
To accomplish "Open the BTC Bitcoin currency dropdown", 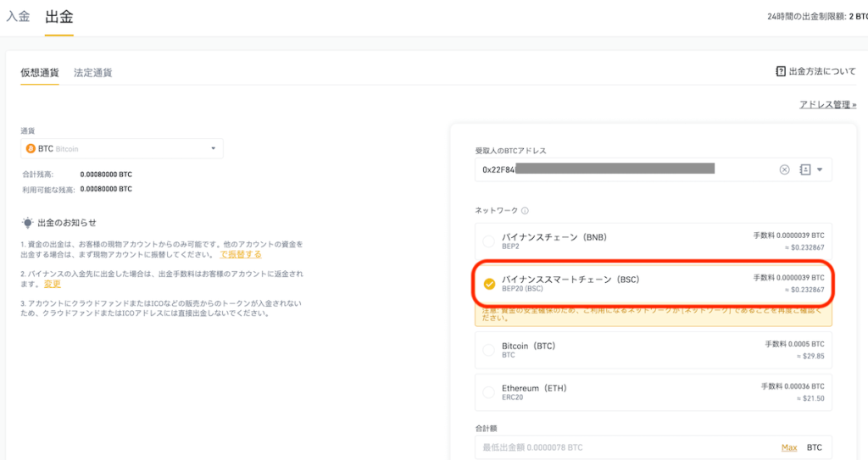I will (122, 149).
